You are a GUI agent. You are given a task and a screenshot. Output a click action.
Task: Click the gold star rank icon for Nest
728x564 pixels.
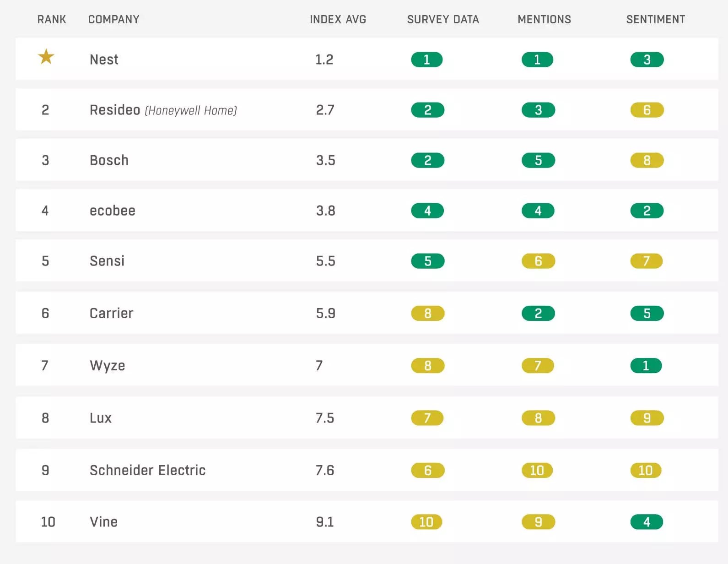[46, 57]
